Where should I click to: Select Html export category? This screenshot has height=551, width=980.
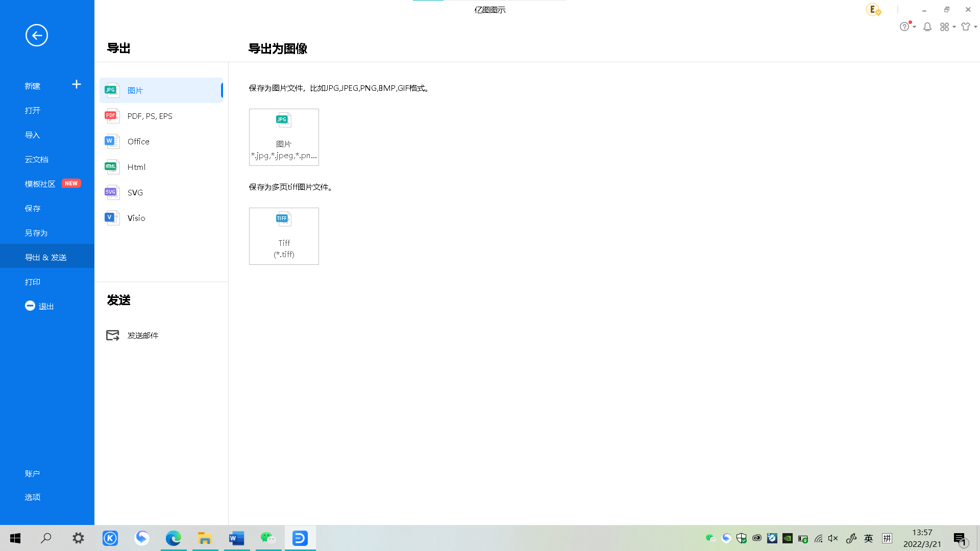(x=161, y=167)
